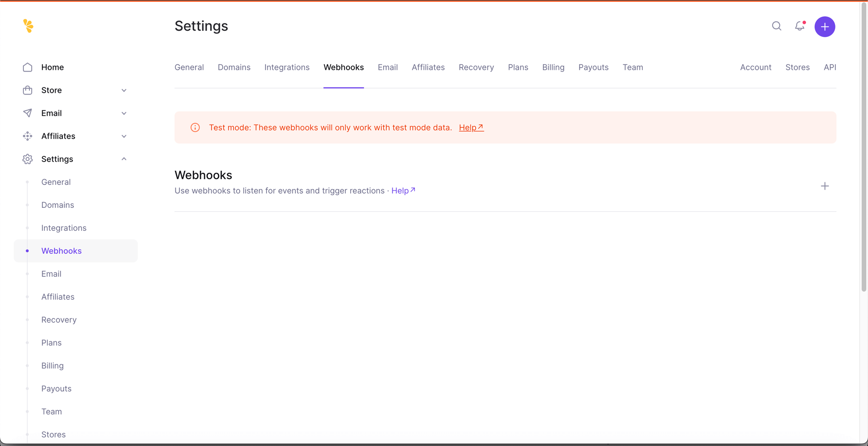The height and width of the screenshot is (446, 868).
Task: Click the Settings gear icon in sidebar
Action: [27, 159]
